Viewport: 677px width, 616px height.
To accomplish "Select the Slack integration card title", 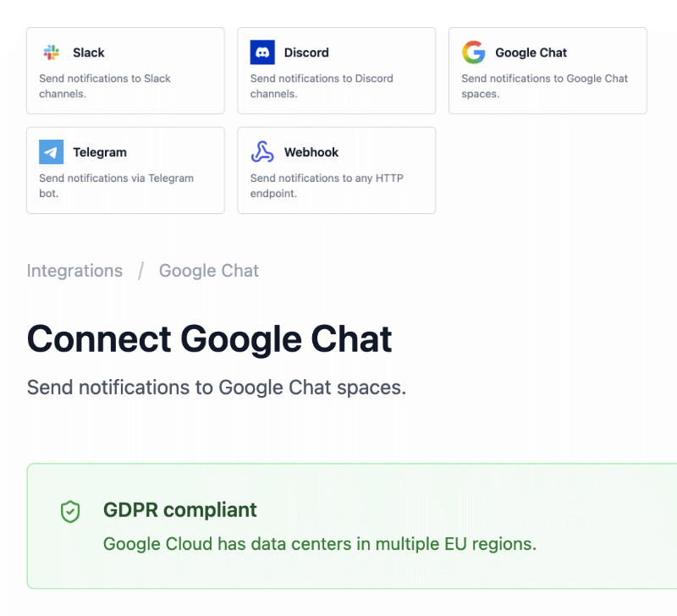I will tap(89, 52).
